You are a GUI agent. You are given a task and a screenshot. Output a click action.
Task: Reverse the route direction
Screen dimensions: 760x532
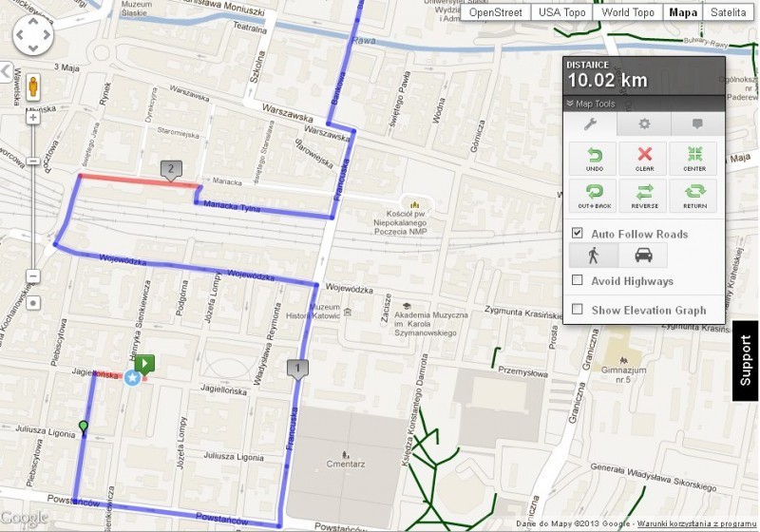[x=645, y=196]
